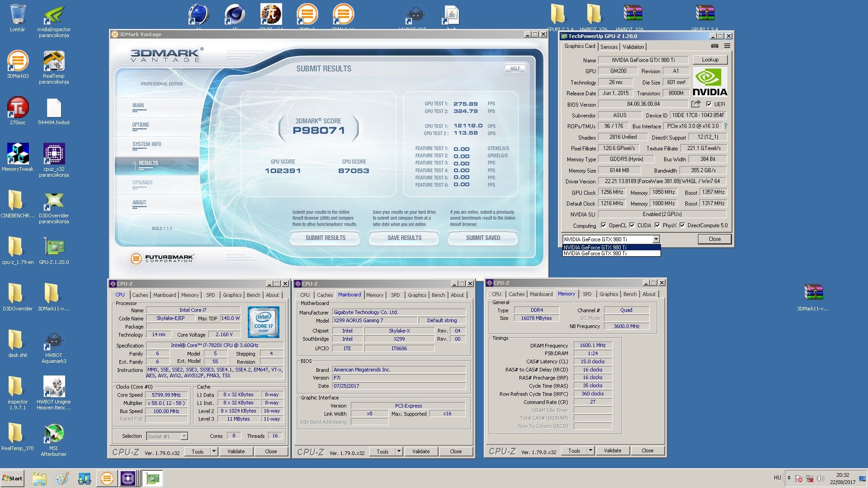Click SAVE RESULTS button
The width and height of the screenshot is (868, 488).
tap(404, 238)
